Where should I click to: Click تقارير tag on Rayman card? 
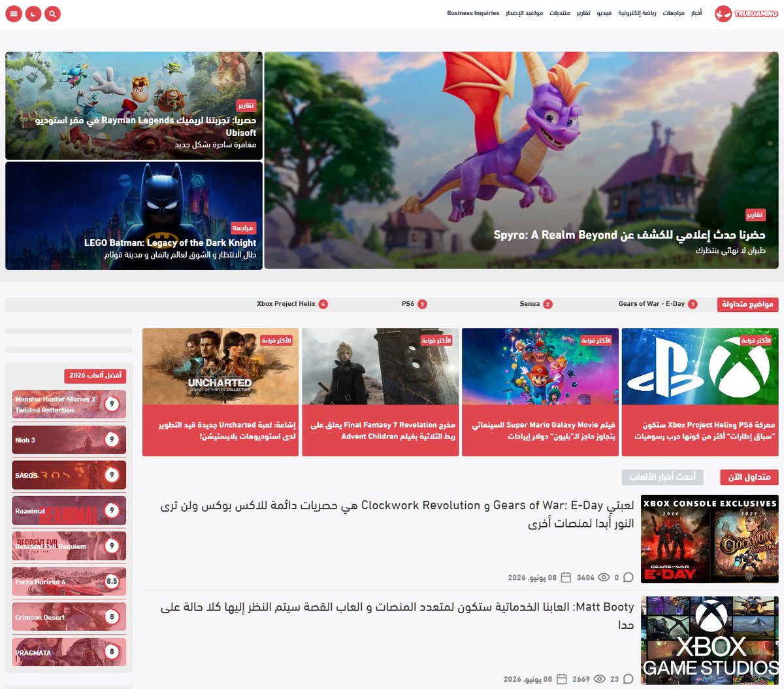[x=246, y=105]
